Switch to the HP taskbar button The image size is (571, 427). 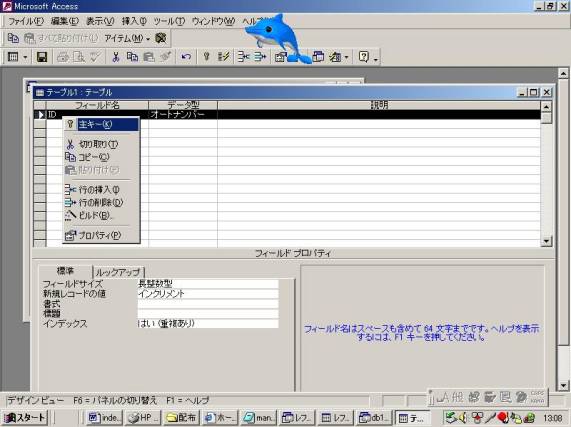tap(143, 418)
